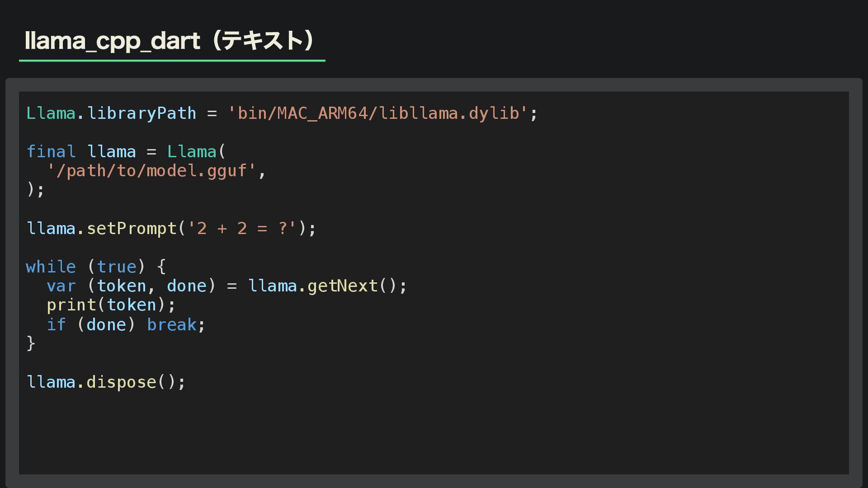Click the done variable in destructuring

pyautogui.click(x=187, y=286)
